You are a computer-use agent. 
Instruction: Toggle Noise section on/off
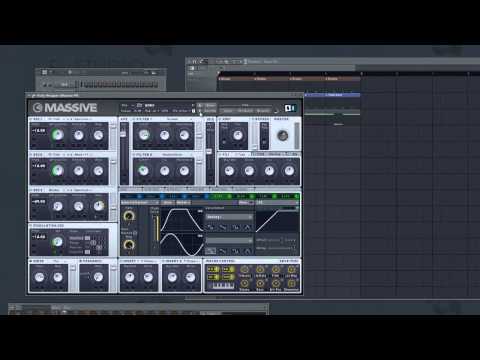[31, 261]
